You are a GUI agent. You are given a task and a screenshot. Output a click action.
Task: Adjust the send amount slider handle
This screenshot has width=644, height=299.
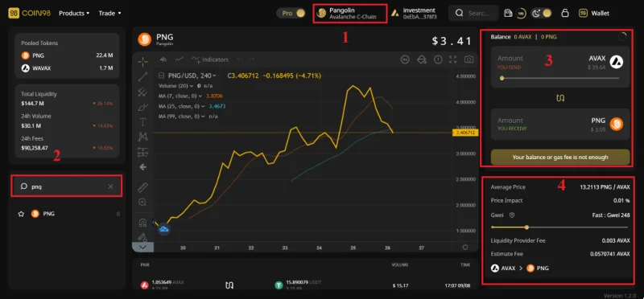click(x=502, y=78)
